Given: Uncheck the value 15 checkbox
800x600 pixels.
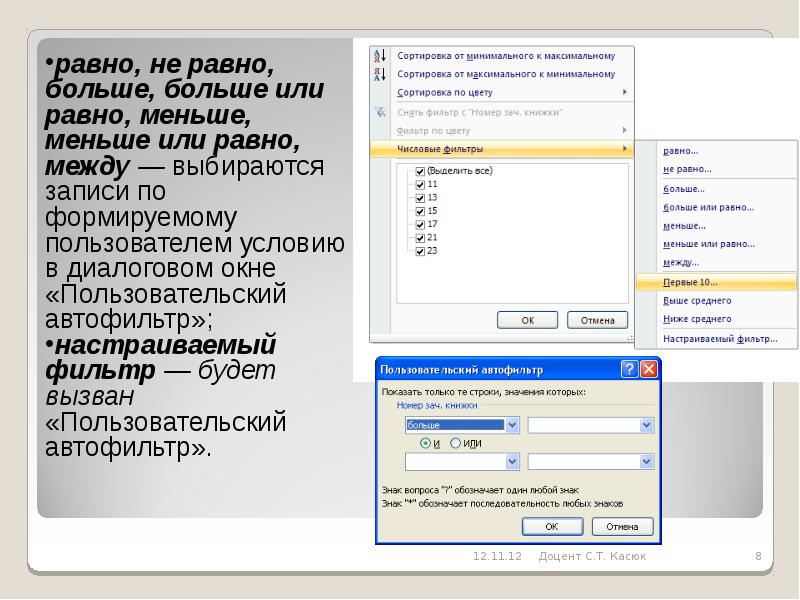Looking at the screenshot, I should [420, 211].
